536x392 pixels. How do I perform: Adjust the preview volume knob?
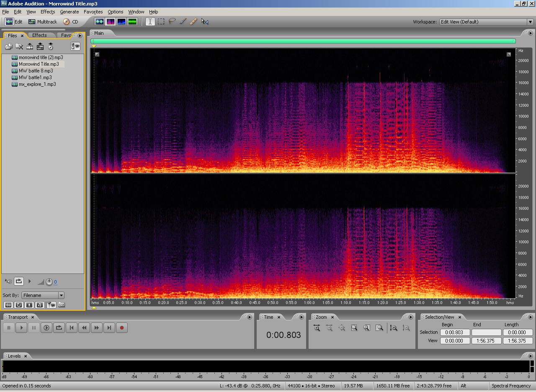49,282
